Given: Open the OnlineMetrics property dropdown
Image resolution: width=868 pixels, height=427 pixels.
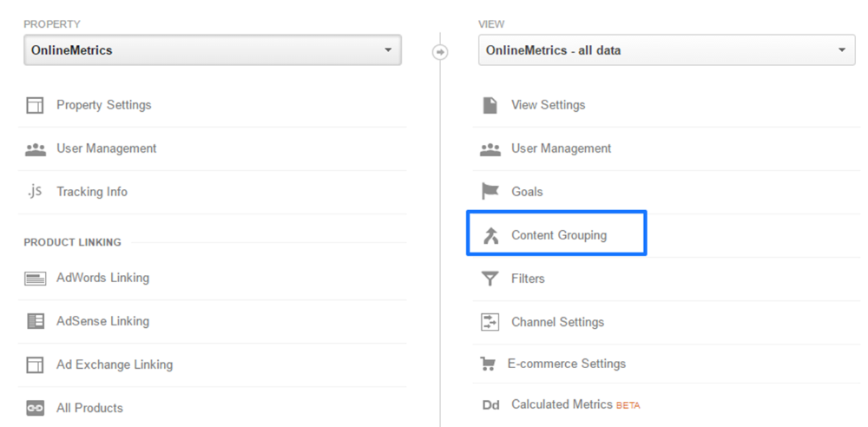Looking at the screenshot, I should 213,50.
